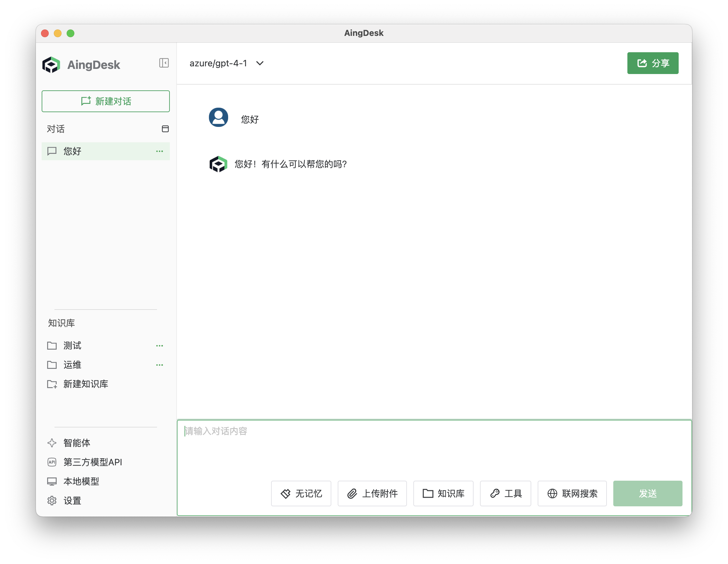Click the 新建对话 new conversation button
728x564 pixels.
click(106, 101)
